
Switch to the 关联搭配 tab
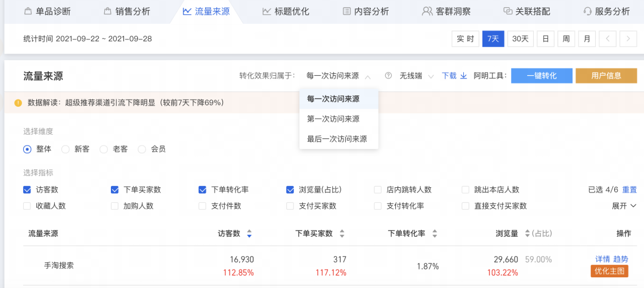[527, 11]
